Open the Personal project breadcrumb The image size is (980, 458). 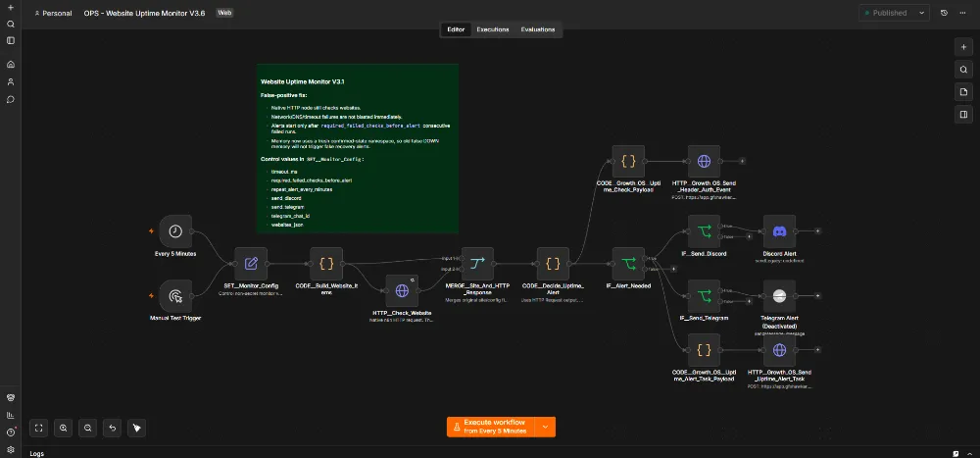(53, 13)
